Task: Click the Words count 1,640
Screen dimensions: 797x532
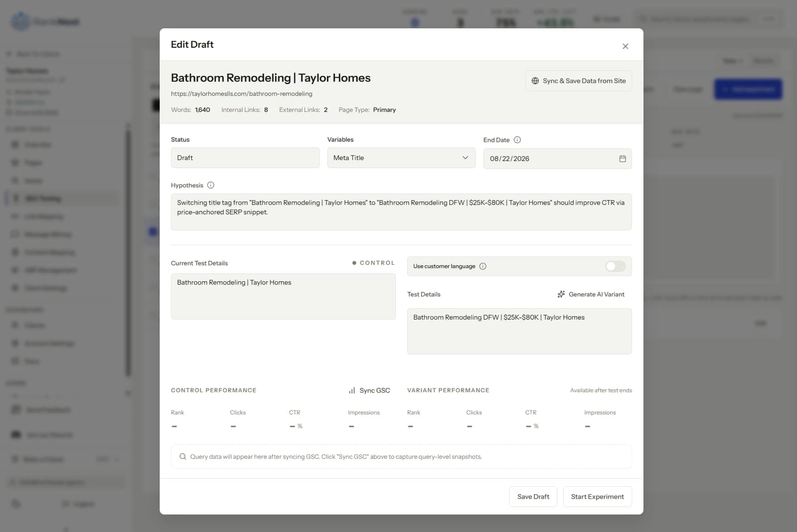Action: 202,109
